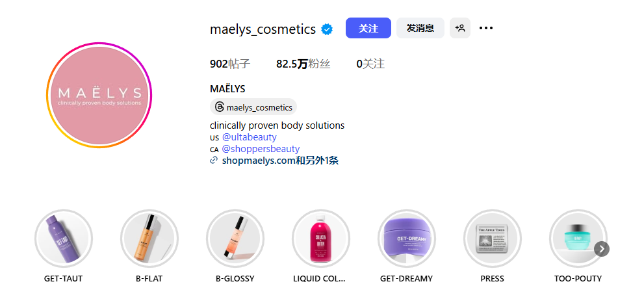Send a message via the 发消息 button
This screenshot has height=299, width=644.
(x=420, y=28)
